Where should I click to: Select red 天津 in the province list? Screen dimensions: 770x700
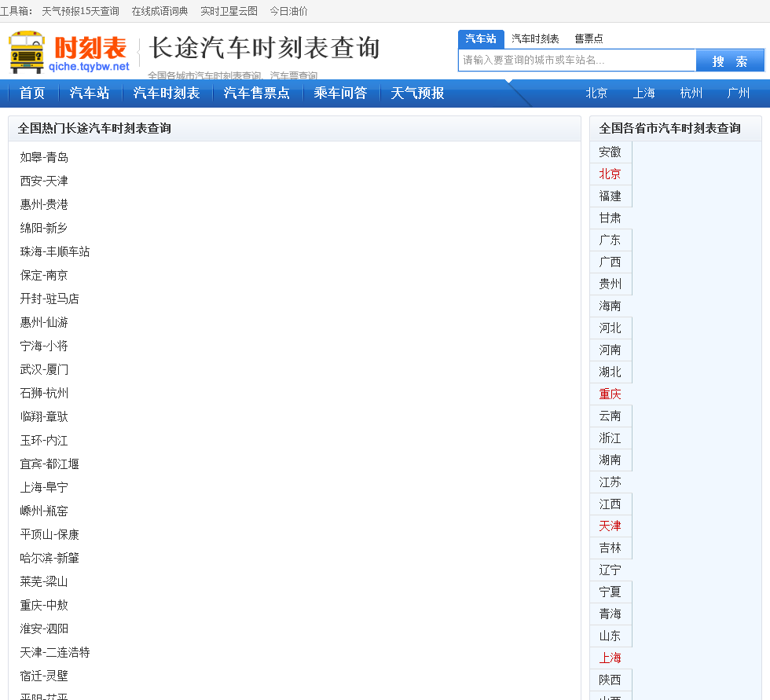610,526
